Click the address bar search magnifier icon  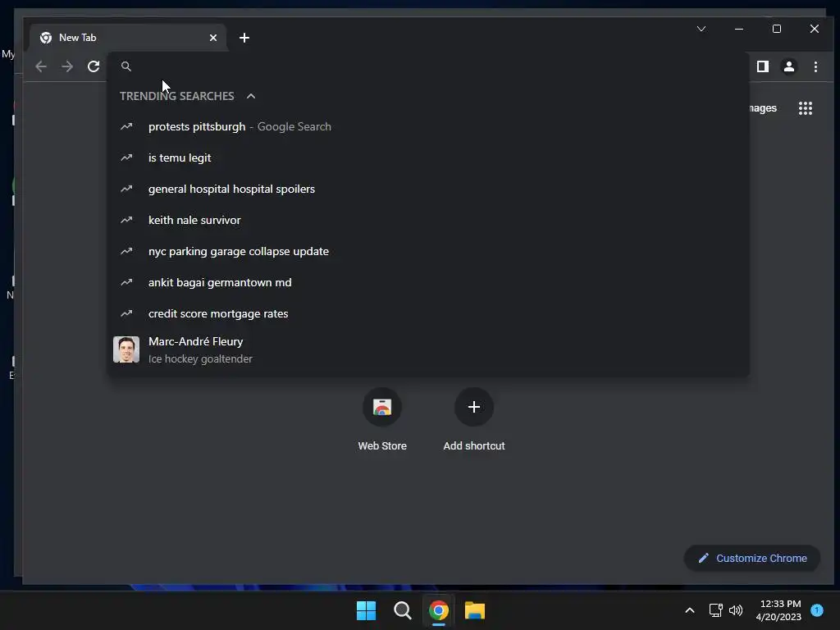[126, 66]
